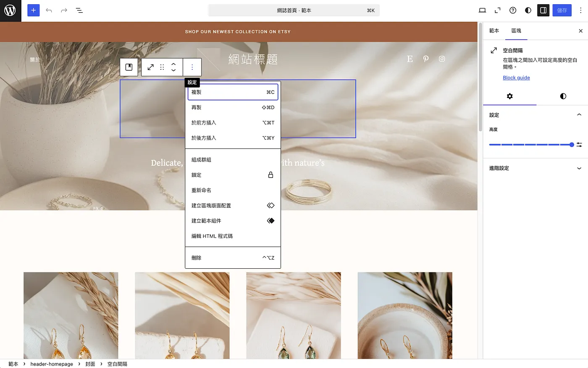Choose 於前方插入 in the menu

pyautogui.click(x=233, y=123)
